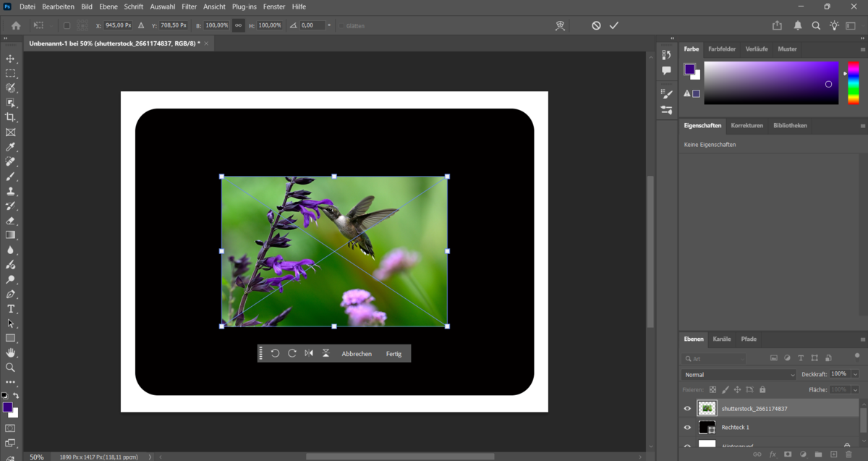Activate the Zoom tool

[11, 368]
